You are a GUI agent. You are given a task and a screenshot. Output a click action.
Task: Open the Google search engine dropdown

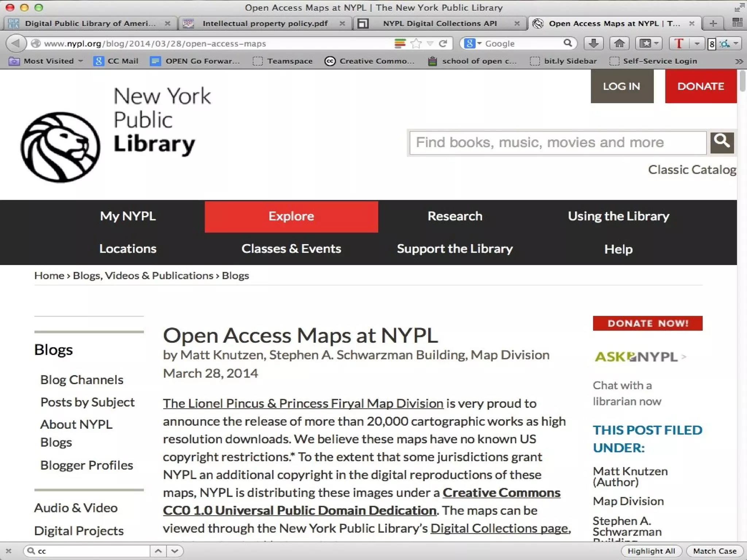tap(473, 43)
